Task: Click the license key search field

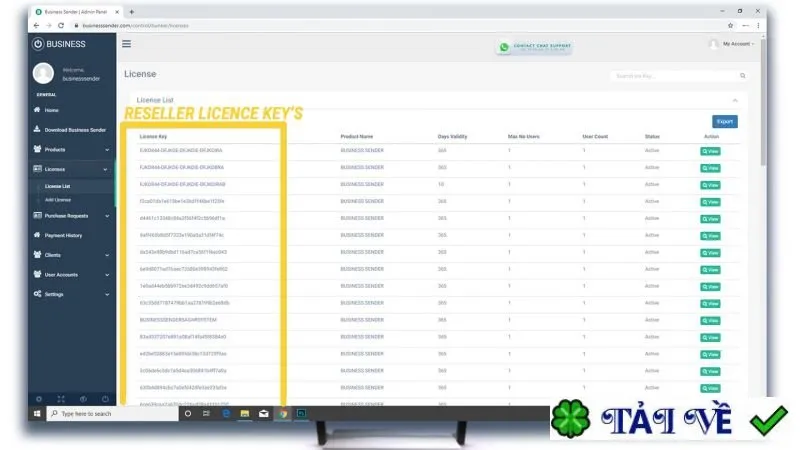Action: point(673,76)
